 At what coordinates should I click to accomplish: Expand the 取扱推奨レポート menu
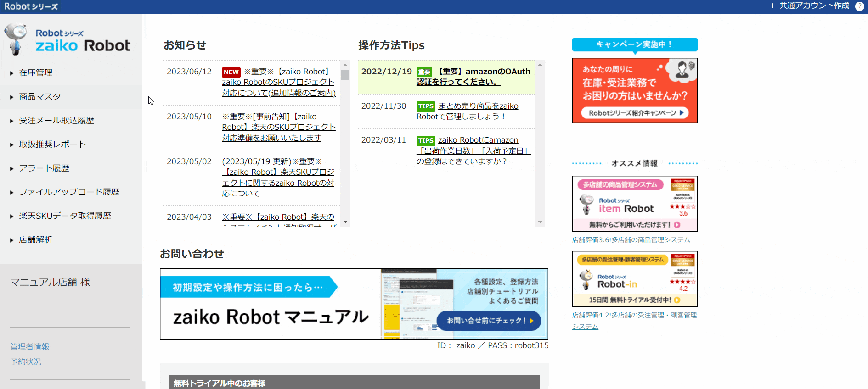(x=71, y=144)
